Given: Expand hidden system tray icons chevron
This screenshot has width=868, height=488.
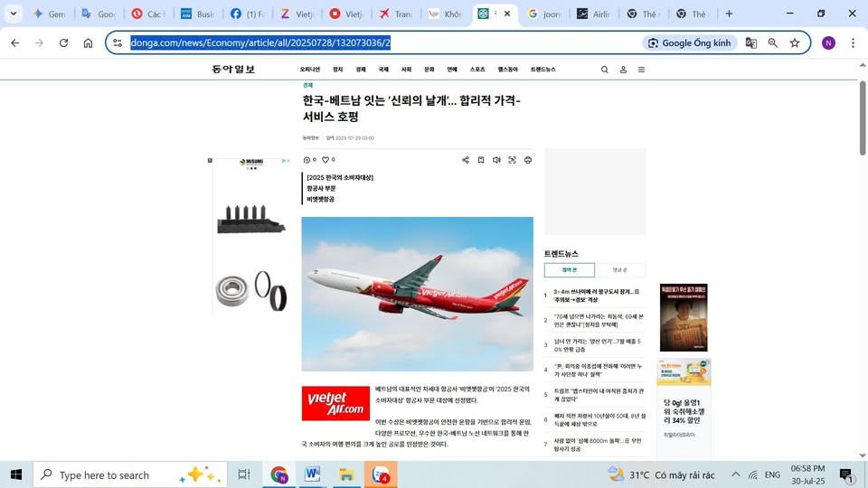Looking at the screenshot, I should [x=736, y=474].
